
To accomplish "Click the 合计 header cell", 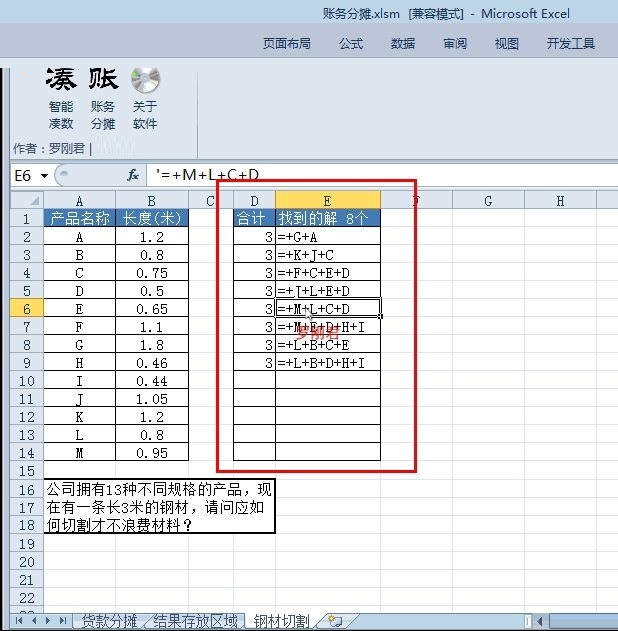I will pos(254,218).
